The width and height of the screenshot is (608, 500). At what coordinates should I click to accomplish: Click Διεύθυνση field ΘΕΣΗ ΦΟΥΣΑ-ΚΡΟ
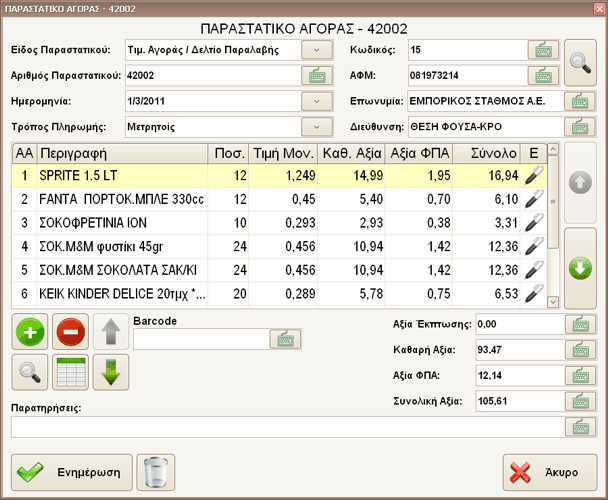(486, 127)
